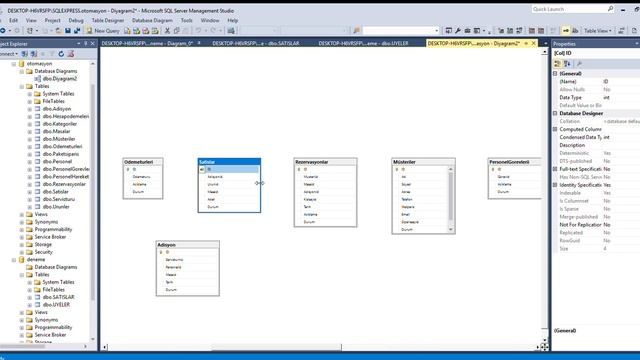Open the toolbar database combo box
640x360 pixels.
tap(401, 31)
